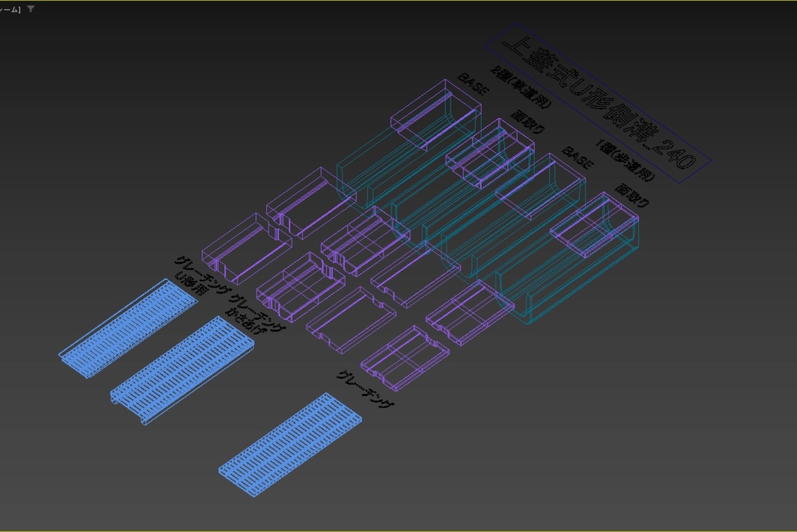Screen dimensions: 797x532
Task: Select the blue grating model under グレーチング U形用
Action: [x=128, y=329]
